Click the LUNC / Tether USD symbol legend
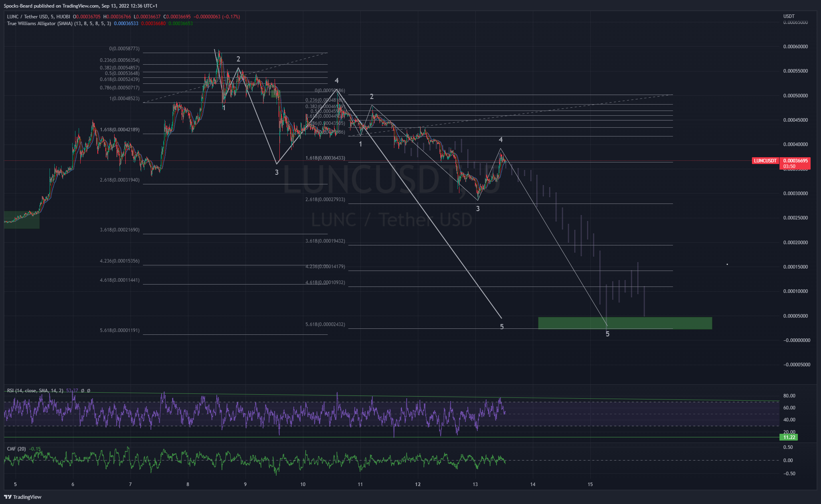The image size is (821, 504). [x=38, y=17]
